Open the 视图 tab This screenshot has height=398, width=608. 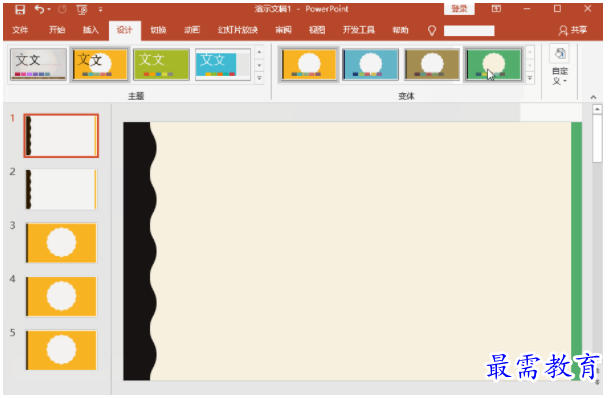click(x=317, y=30)
